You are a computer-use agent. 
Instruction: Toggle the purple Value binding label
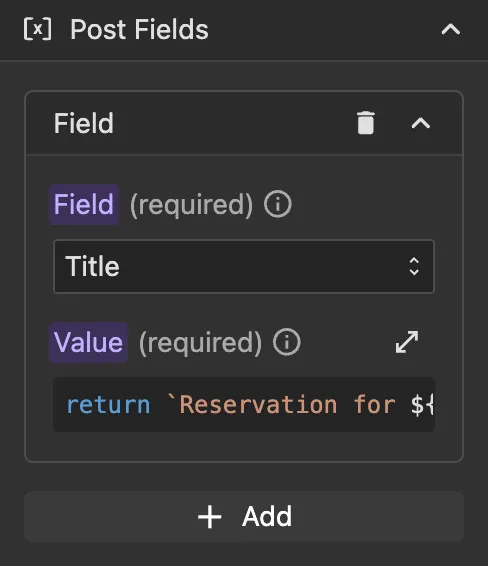click(88, 342)
